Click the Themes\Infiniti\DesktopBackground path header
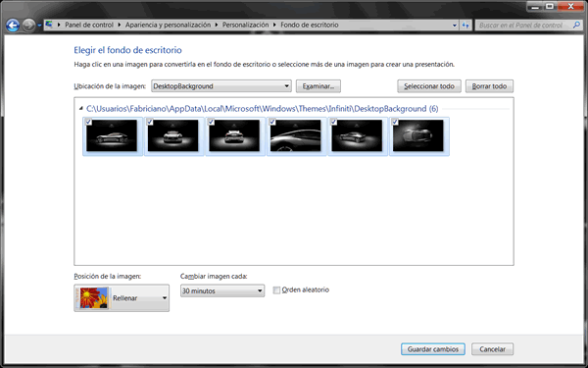The image size is (588, 368). pyautogui.click(x=262, y=109)
